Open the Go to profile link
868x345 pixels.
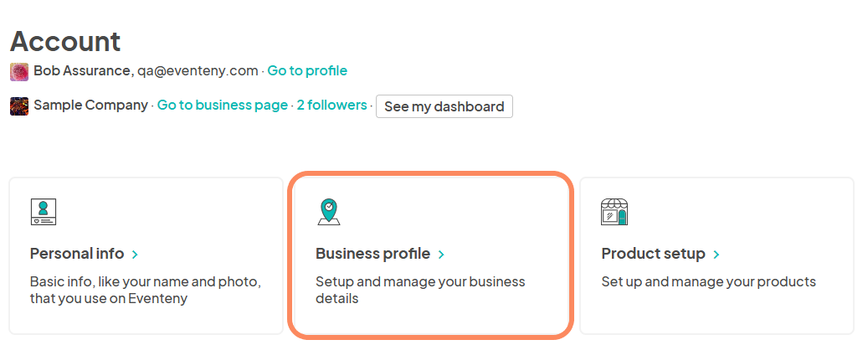click(307, 71)
